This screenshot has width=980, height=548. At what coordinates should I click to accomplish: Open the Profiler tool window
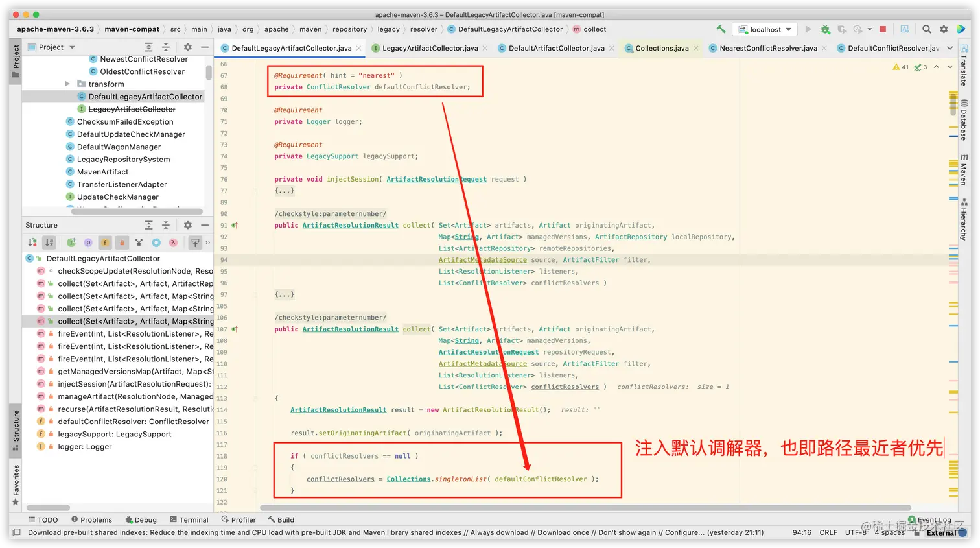coord(239,520)
